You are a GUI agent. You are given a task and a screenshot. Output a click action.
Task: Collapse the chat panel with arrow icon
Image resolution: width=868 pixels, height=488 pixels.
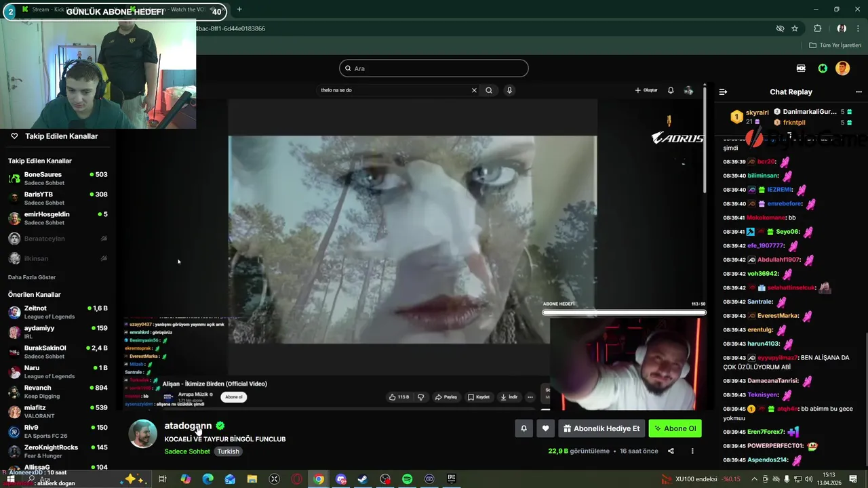723,91
